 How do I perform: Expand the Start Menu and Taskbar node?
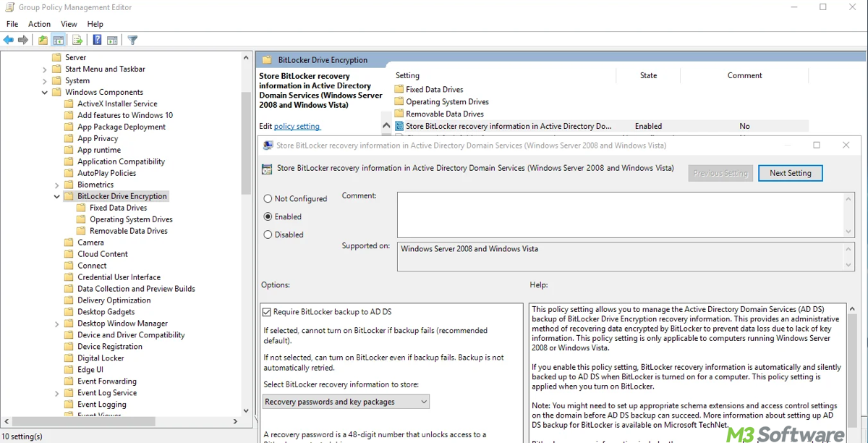[45, 69]
